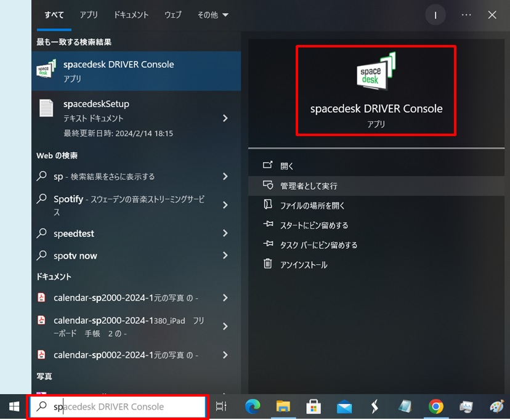Expand the Spotify web suggestion chevron
510x420 pixels.
coord(225,205)
